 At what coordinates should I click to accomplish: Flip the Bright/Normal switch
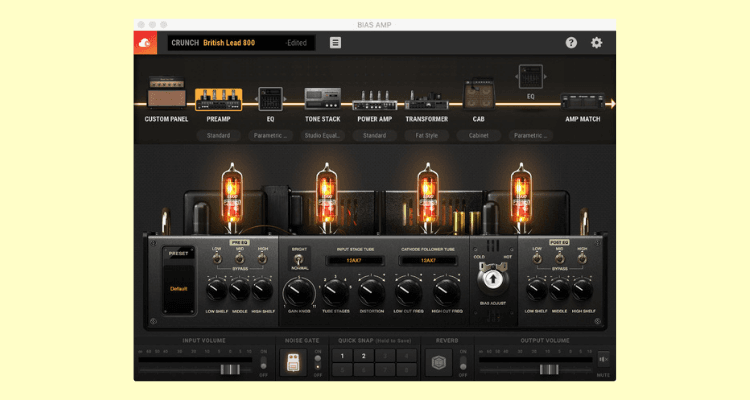pyautogui.click(x=298, y=259)
